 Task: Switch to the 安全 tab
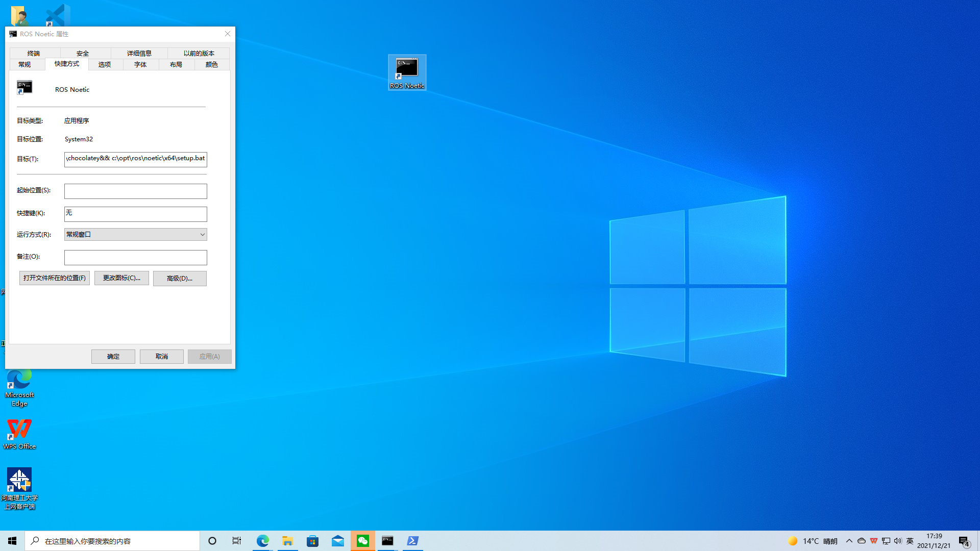(x=83, y=53)
